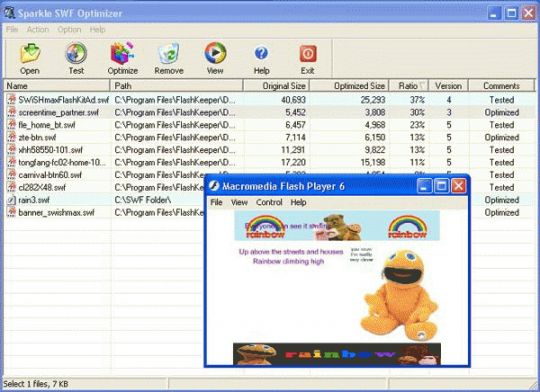Close the Macromedia Flash Player window

click(458, 186)
